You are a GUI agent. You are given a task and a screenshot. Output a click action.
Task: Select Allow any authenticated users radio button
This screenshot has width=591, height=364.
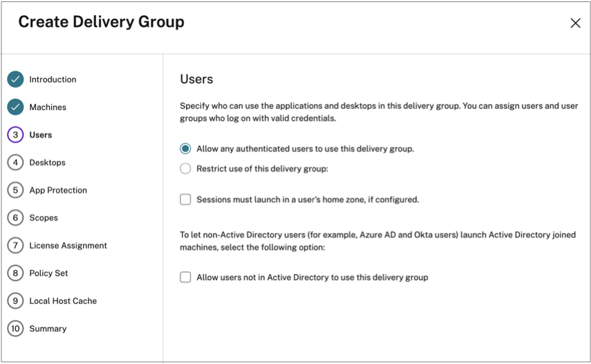(185, 149)
